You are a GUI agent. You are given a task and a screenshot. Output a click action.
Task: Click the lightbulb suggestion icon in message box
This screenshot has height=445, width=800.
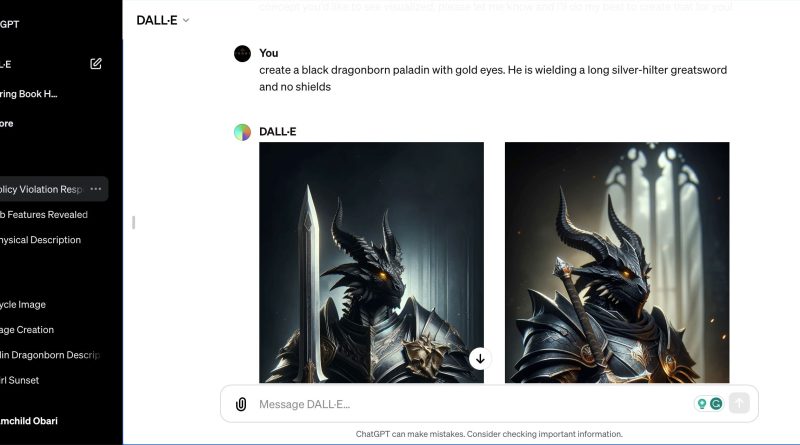702,404
